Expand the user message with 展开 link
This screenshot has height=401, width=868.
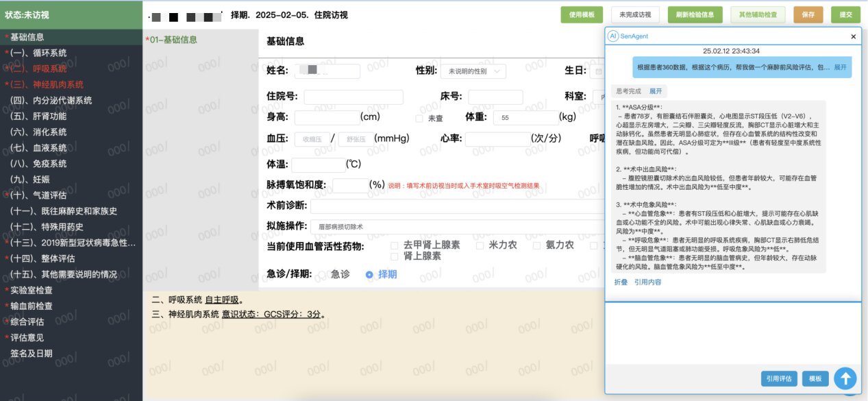(839, 67)
